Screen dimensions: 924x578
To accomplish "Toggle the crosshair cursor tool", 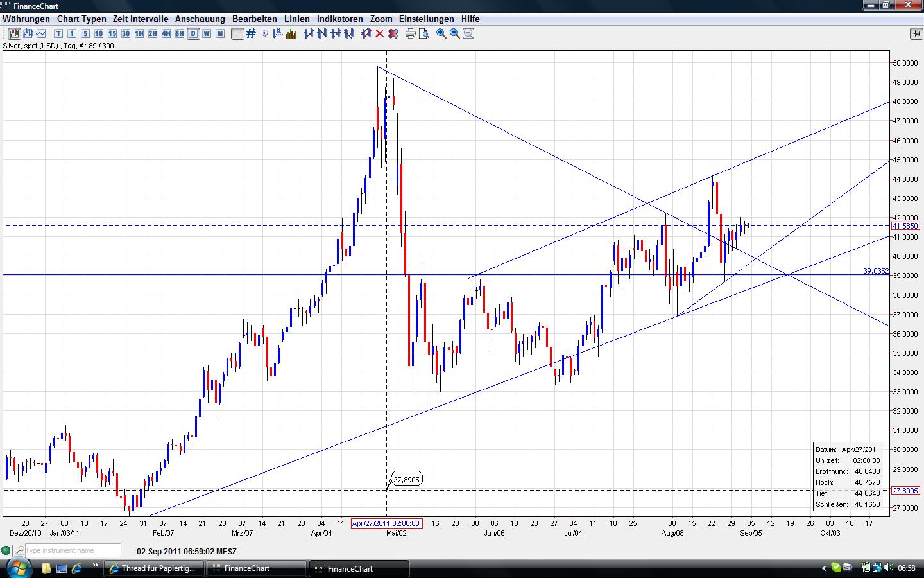I will click(x=237, y=33).
